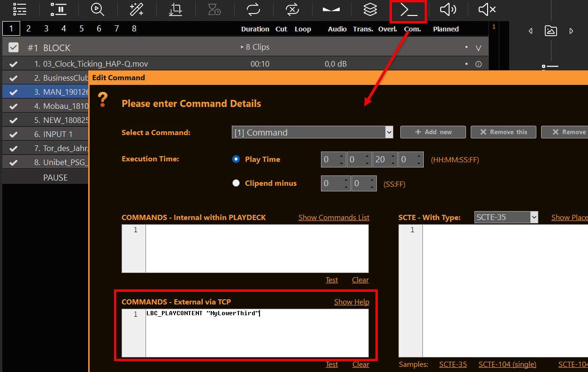The width and height of the screenshot is (588, 372).
Task: Click the speaker volume icon
Action: [448, 9]
